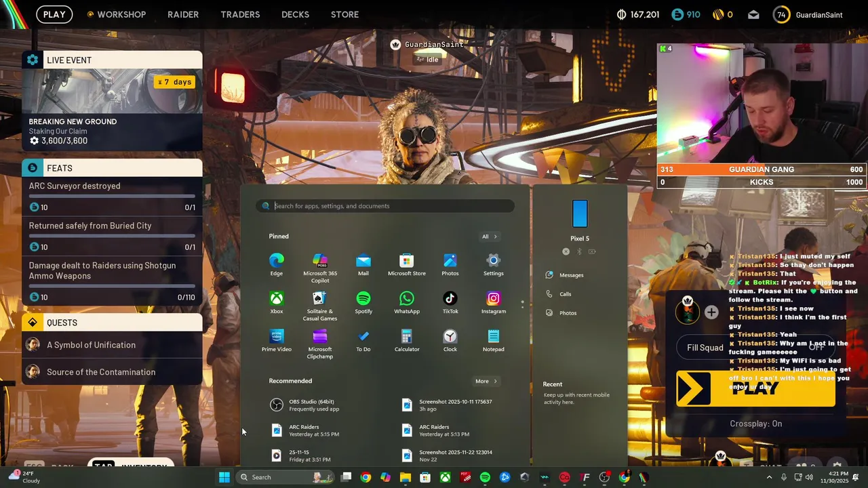The image size is (868, 488).
Task: Open WhatsApp pinned app
Action: point(407,302)
